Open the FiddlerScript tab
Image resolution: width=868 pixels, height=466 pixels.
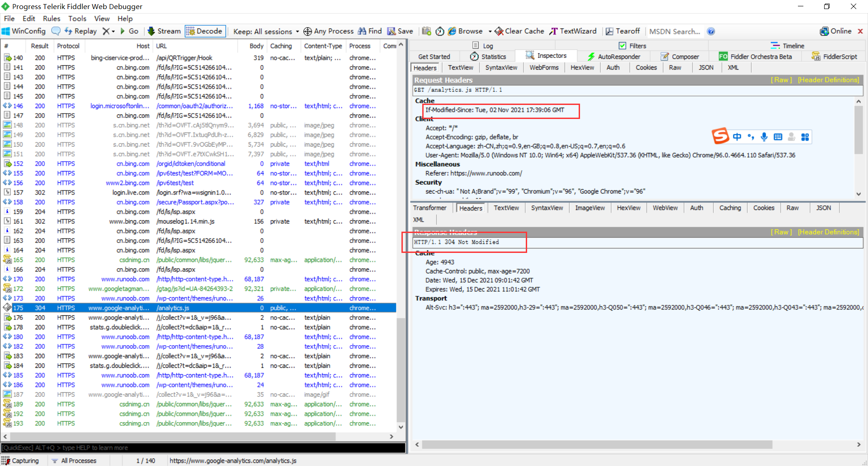click(x=834, y=57)
